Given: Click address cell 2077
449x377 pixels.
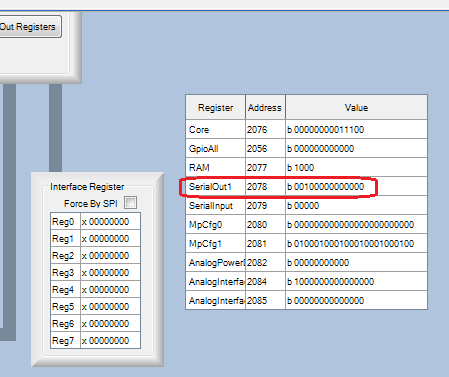Looking at the screenshot, I should 265,167.
